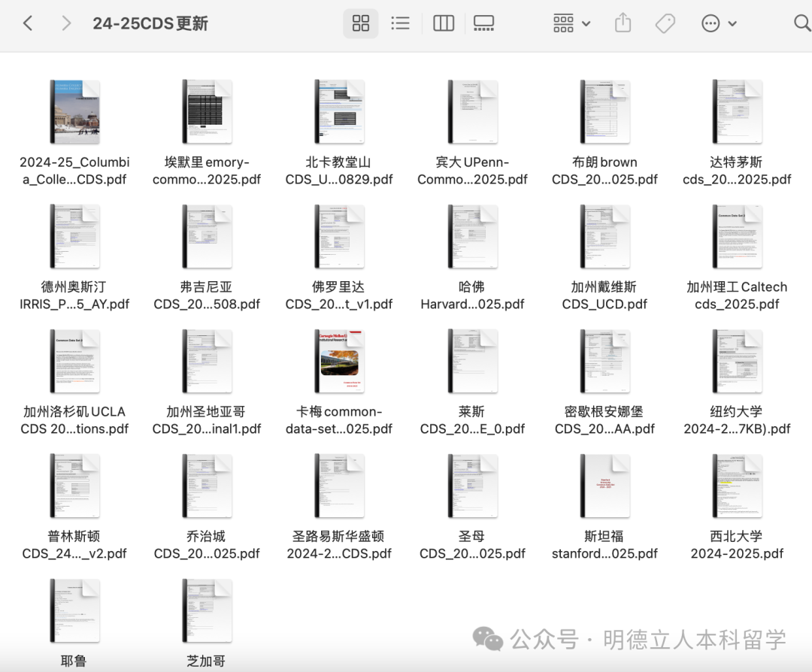Select the 佛罗里达 CDS PDF icon

pos(339,237)
